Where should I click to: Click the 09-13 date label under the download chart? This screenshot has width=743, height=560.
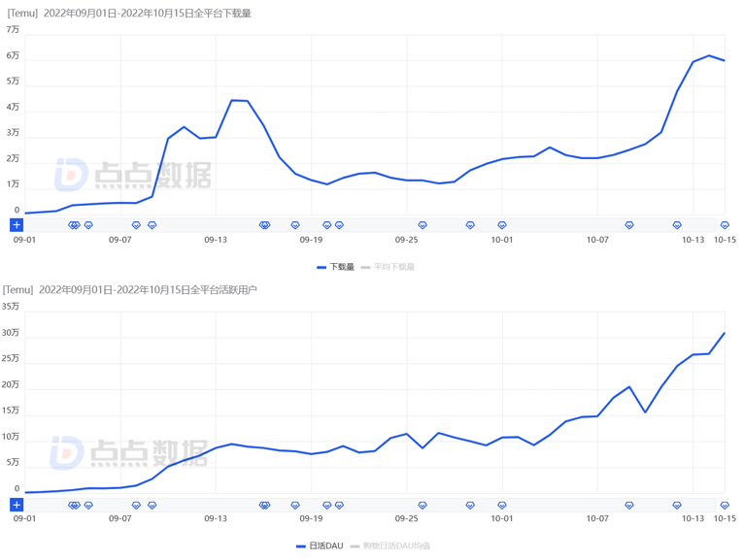click(x=215, y=240)
